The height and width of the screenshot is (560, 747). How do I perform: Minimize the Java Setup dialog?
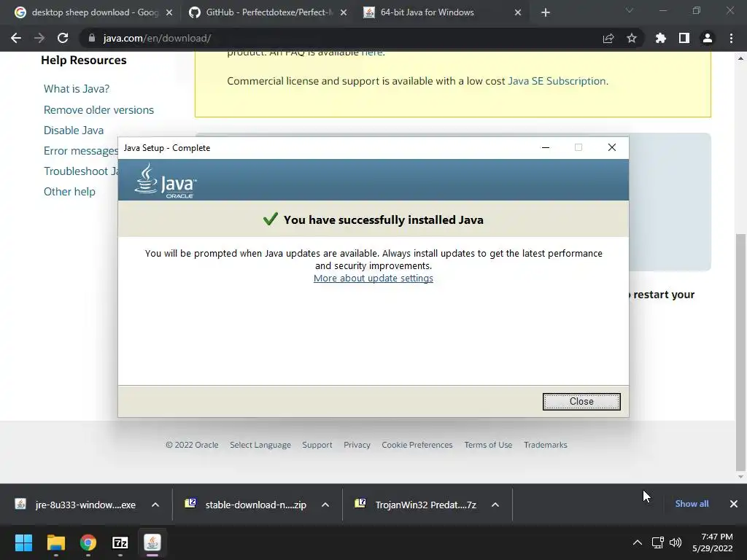(x=546, y=147)
